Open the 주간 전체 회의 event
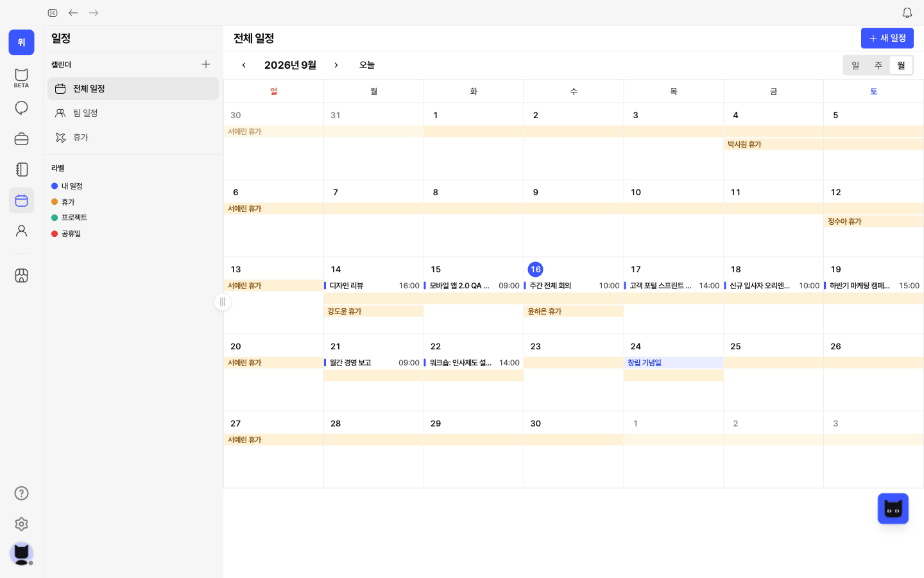Screen dimensions: 924x578 pos(573,286)
